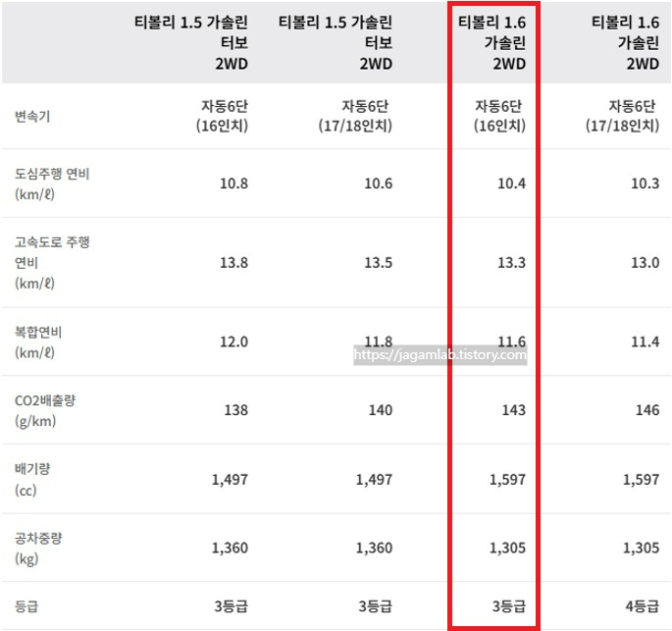The image size is (672, 631).
Task: Click '3등급' in the 1.6 가솔린 16인치 column
Action: pos(509,606)
